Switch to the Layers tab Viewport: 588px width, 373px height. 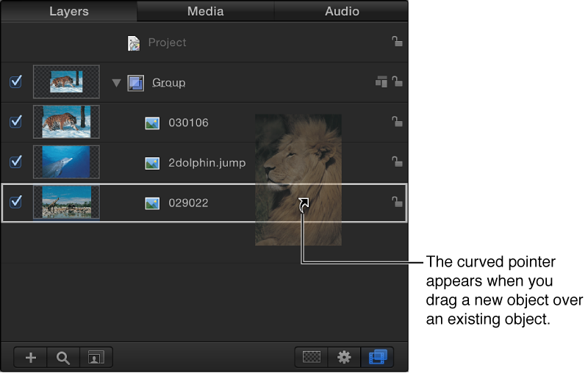pos(69,11)
